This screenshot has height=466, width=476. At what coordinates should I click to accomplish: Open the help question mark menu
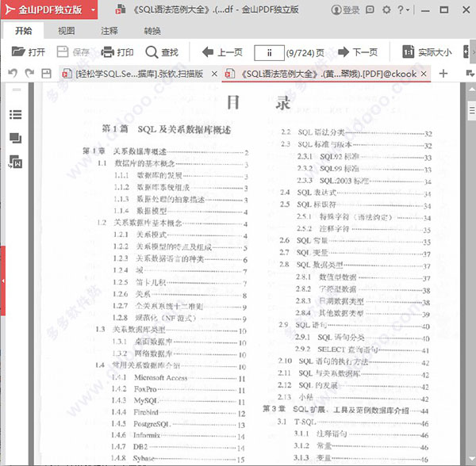click(x=403, y=10)
